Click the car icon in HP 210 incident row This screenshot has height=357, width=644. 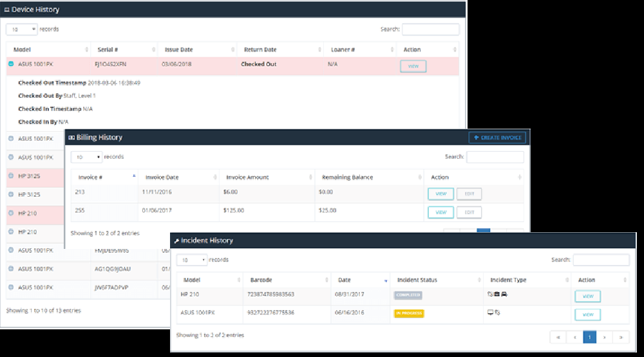(x=504, y=294)
